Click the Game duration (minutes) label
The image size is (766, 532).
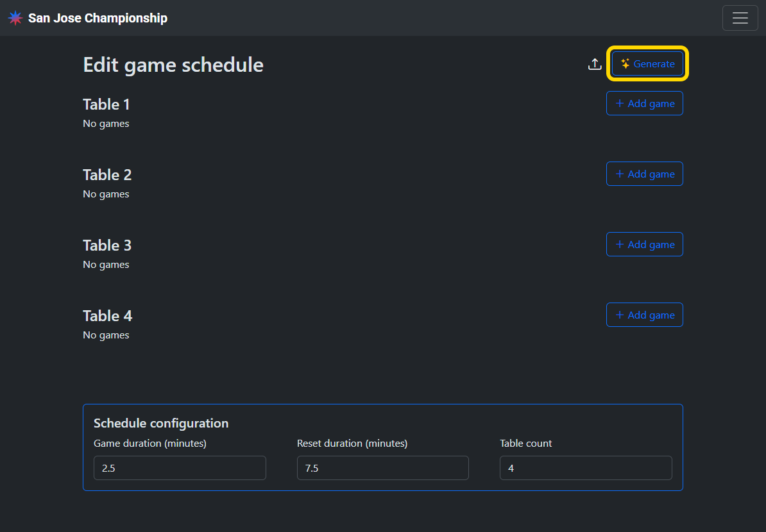point(149,444)
